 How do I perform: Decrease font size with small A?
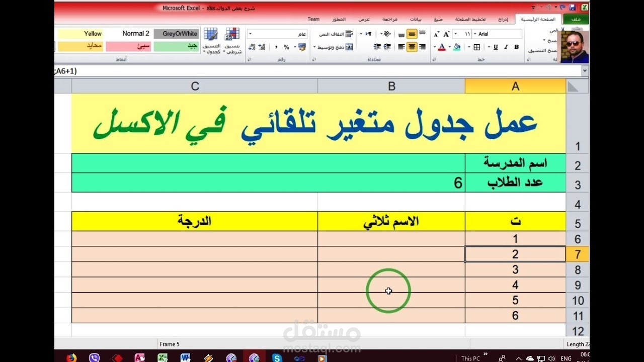pos(436,34)
